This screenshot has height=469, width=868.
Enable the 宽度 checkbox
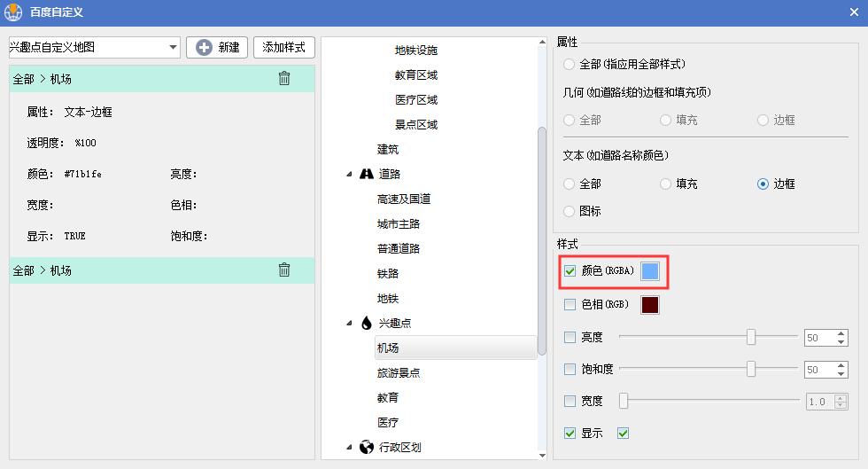coord(570,401)
